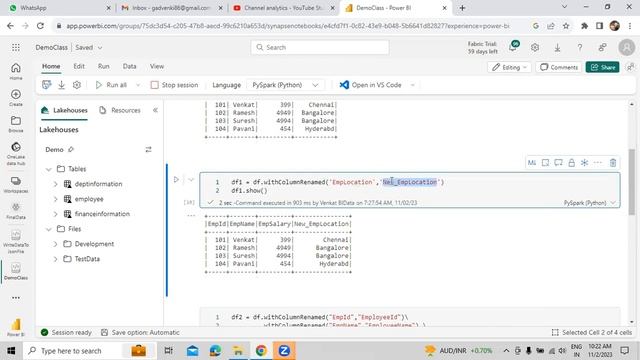Change cell language PySpark dropdown at cell bottom

click(x=590, y=202)
